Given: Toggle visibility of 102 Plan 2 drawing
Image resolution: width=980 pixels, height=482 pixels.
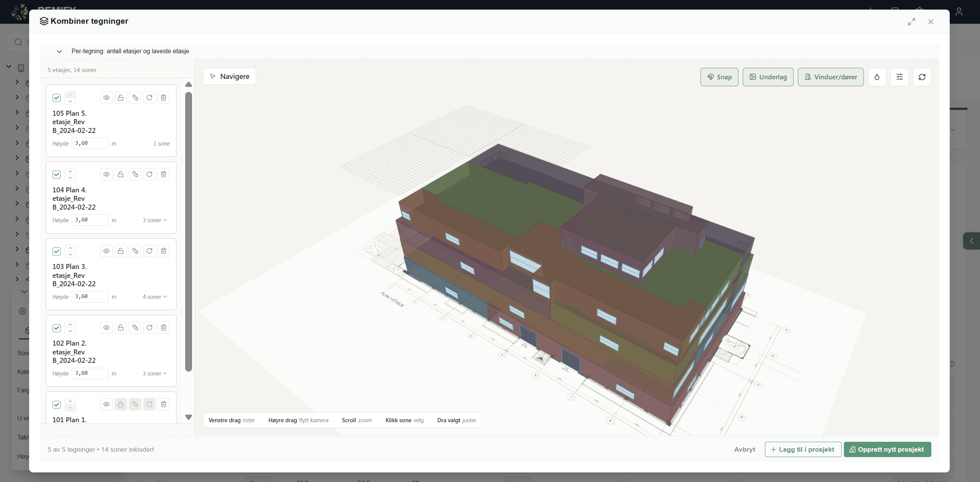Looking at the screenshot, I should [x=107, y=328].
